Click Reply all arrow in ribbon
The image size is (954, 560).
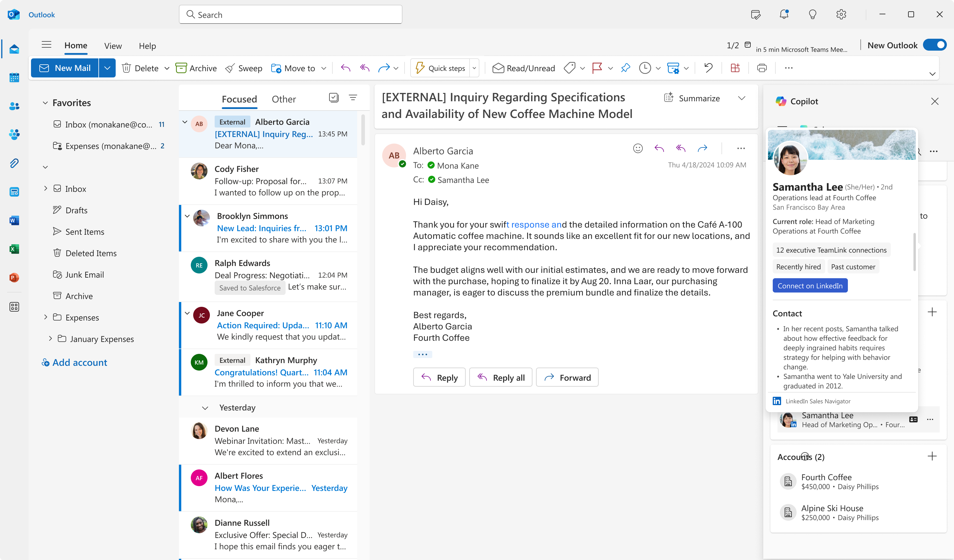[365, 68]
